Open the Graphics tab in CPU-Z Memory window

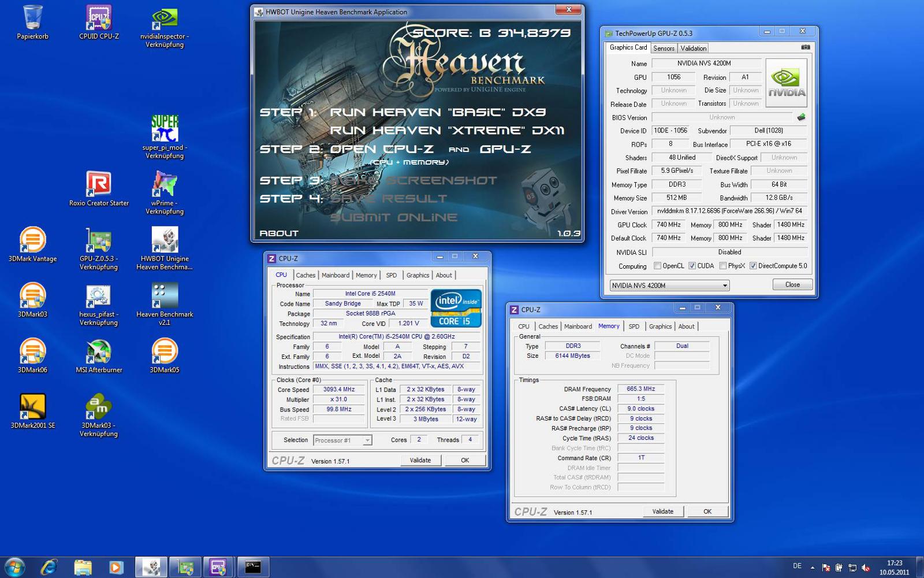click(x=660, y=327)
